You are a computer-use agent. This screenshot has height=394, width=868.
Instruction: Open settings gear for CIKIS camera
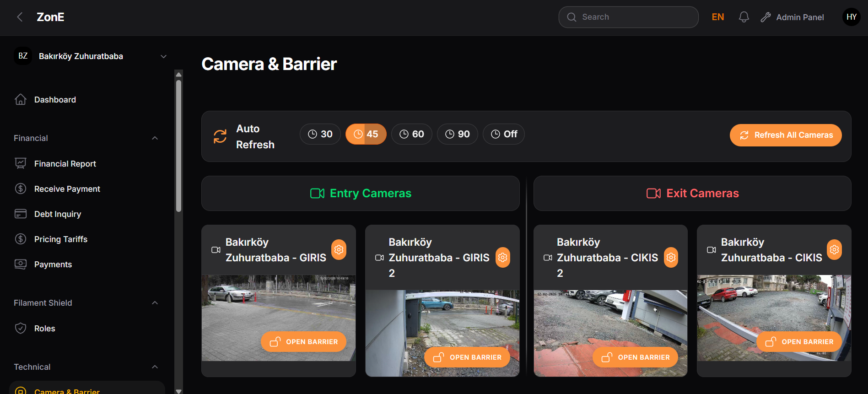point(835,249)
